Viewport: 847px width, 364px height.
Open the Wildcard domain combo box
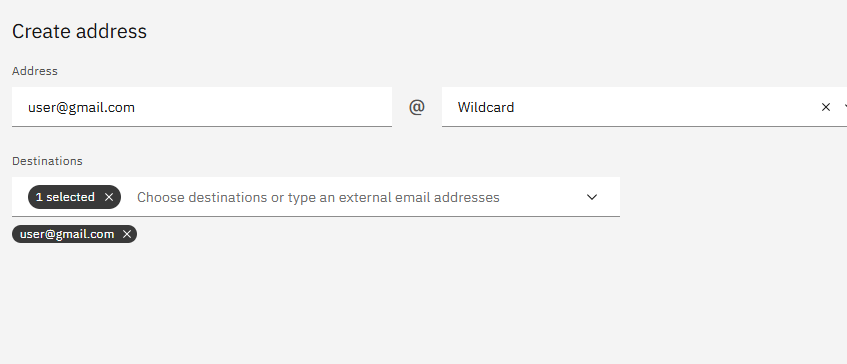point(644,107)
